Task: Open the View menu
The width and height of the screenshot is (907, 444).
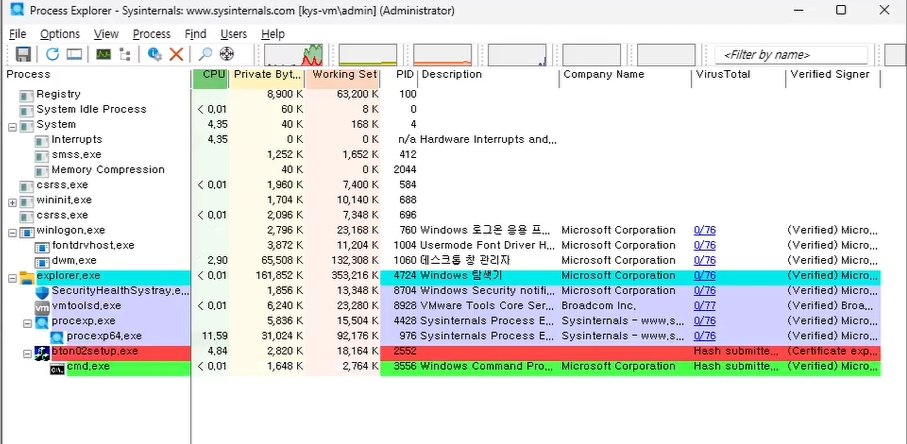Action: pos(106,34)
